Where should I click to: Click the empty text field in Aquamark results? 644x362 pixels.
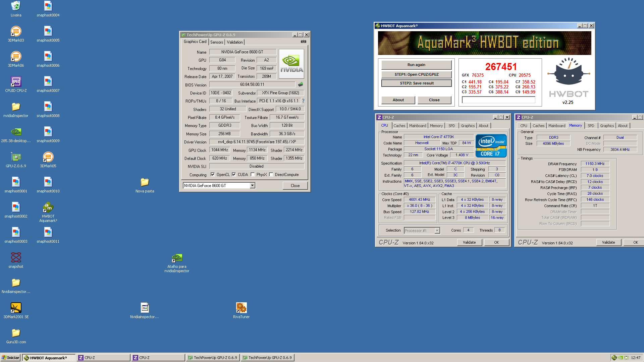498,100
